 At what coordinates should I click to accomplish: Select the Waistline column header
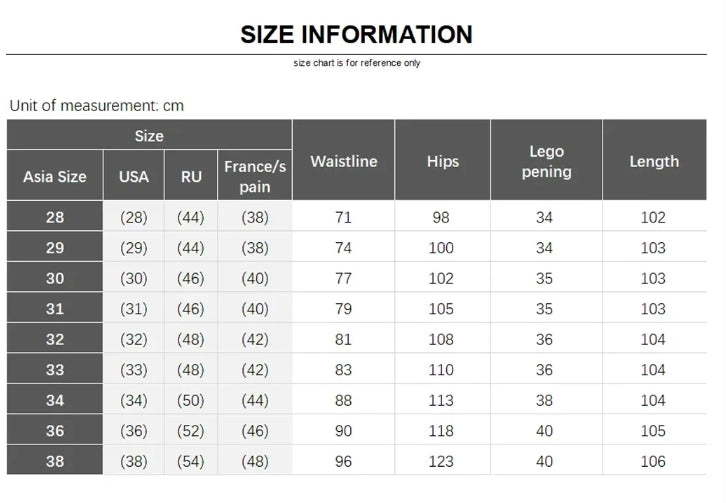click(343, 161)
